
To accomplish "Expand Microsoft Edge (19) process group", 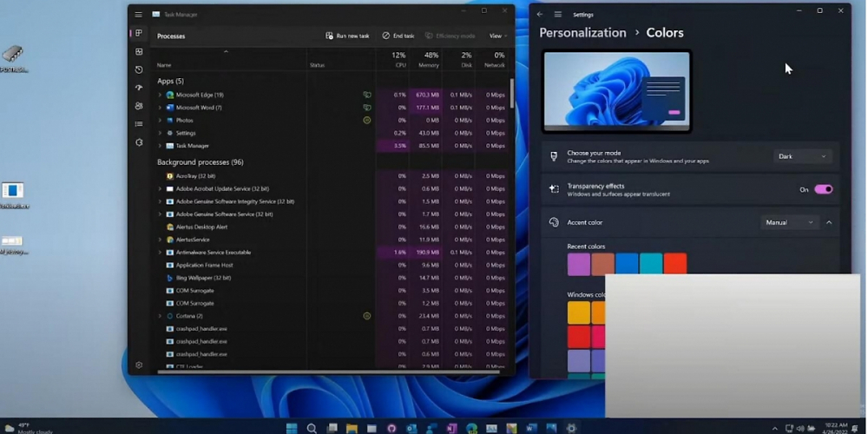I will coord(160,95).
